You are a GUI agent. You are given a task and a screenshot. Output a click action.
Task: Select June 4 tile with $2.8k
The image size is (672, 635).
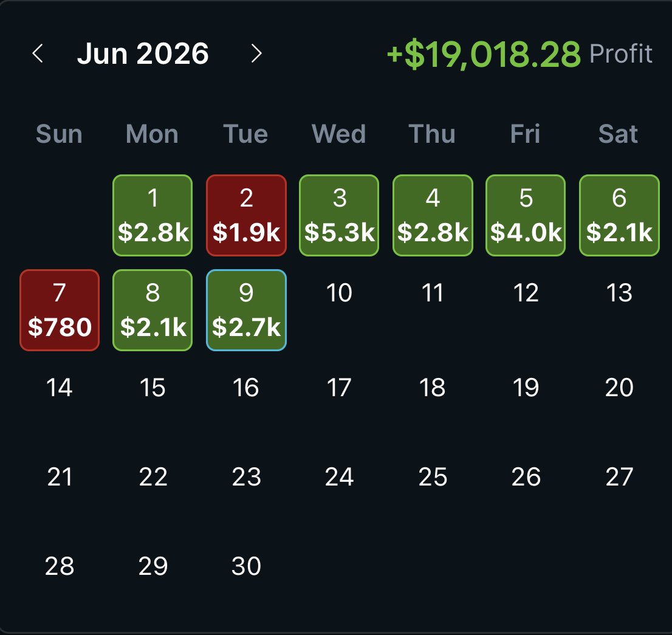coord(433,216)
